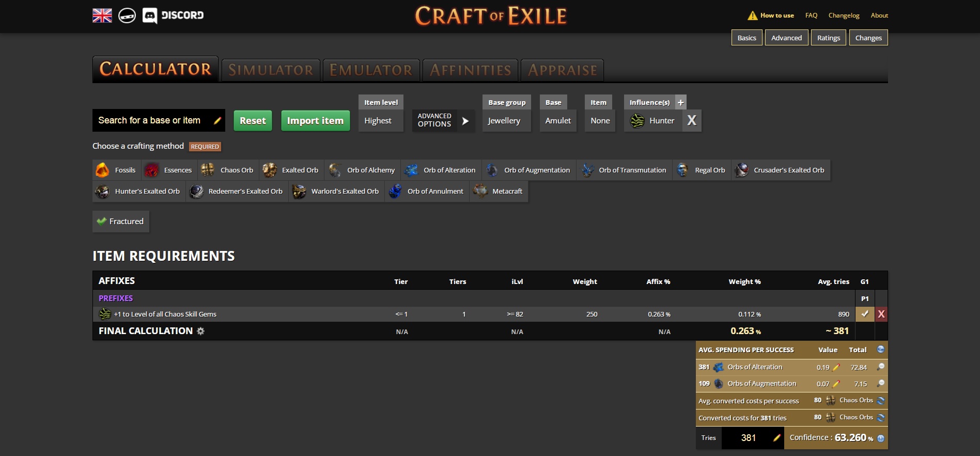This screenshot has height=456, width=980.
Task: Inspect Orbs of Augmentation total with magnifier
Action: coord(881,383)
